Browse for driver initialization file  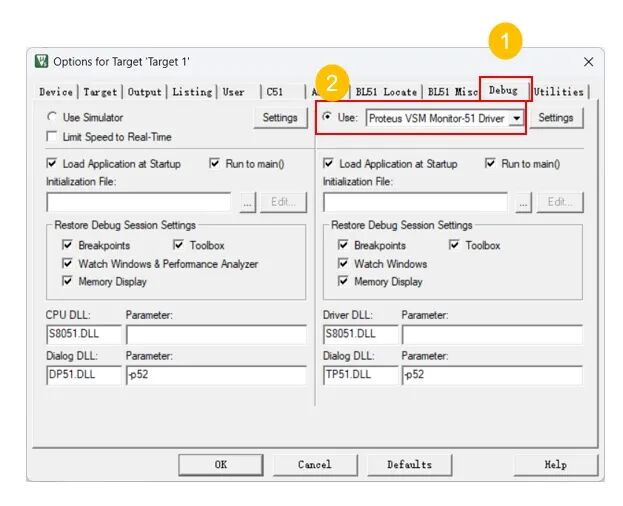click(x=523, y=203)
